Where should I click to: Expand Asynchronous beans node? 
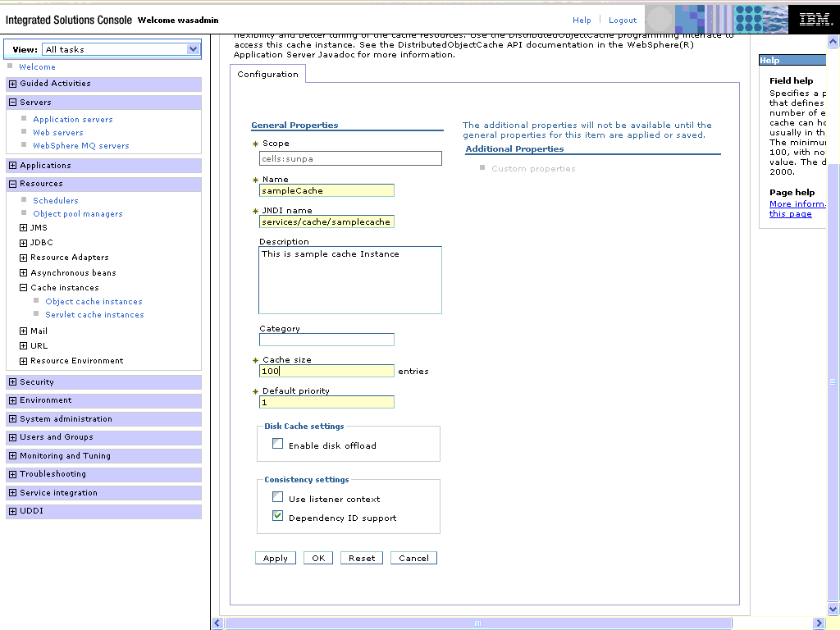coord(23,272)
